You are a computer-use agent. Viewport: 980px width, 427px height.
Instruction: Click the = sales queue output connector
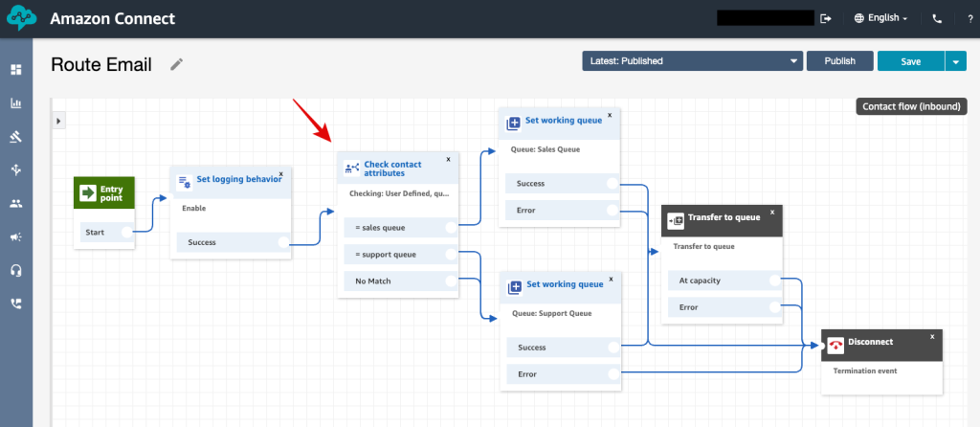click(452, 228)
